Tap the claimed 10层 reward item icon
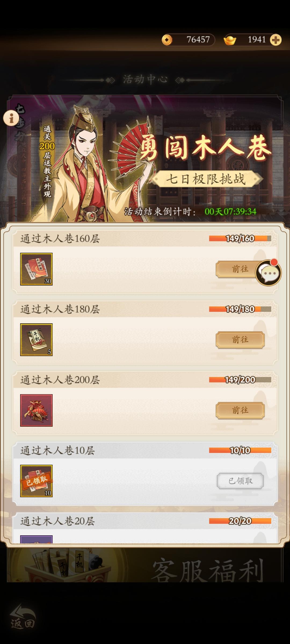This screenshot has width=290, height=644. click(x=36, y=481)
